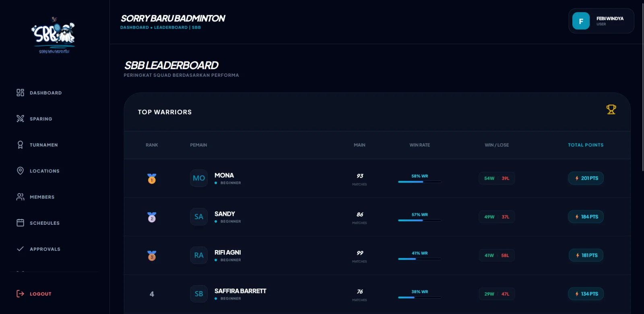
Task: Click the Logout arrow icon
Action: click(20, 294)
